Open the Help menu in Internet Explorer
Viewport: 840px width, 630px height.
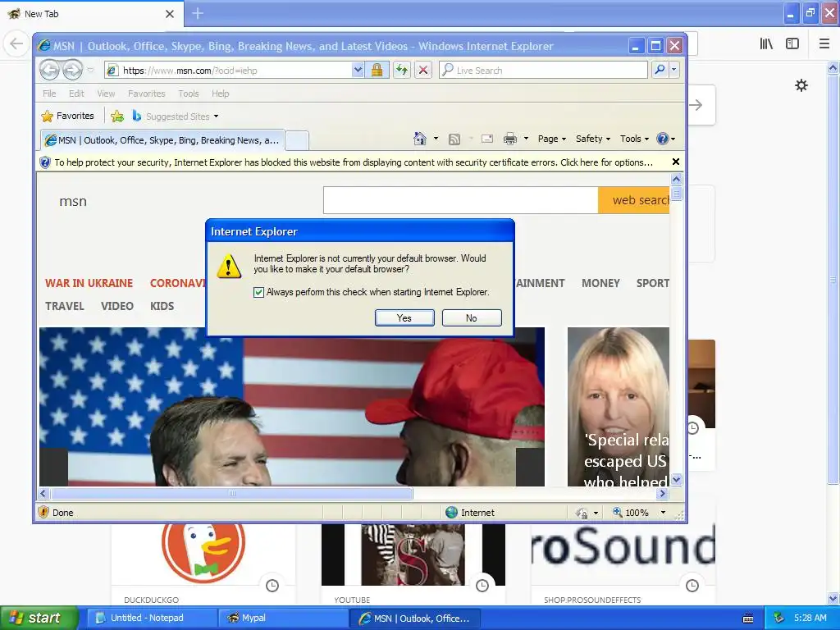[220, 94]
